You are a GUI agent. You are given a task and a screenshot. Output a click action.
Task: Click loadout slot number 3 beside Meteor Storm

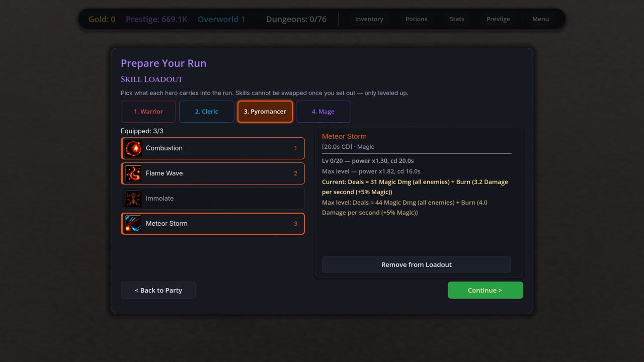(296, 224)
